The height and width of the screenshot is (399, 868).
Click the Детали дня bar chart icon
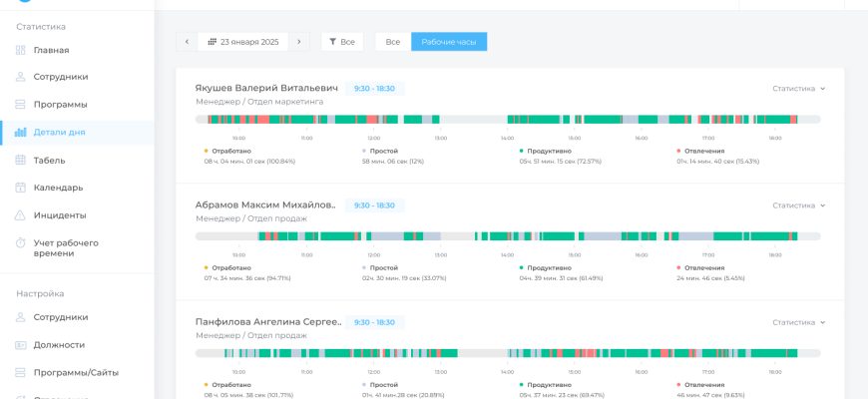[x=21, y=132]
